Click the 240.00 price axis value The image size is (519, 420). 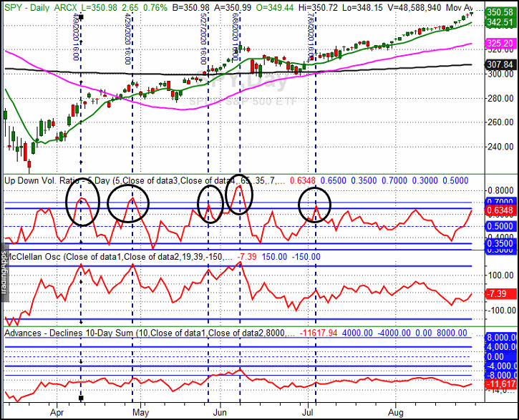[501, 147]
